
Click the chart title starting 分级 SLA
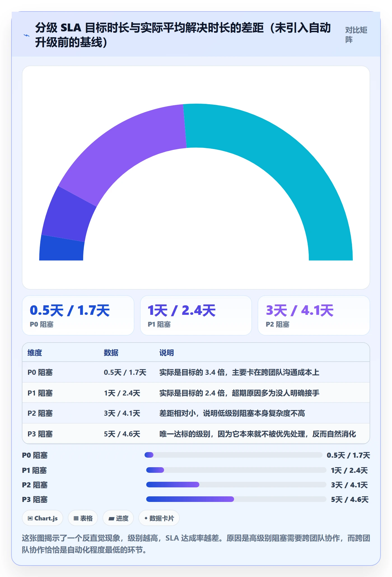pyautogui.click(x=183, y=35)
